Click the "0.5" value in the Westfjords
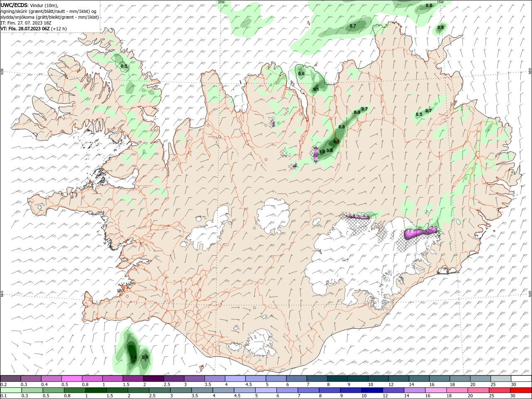 124,66
